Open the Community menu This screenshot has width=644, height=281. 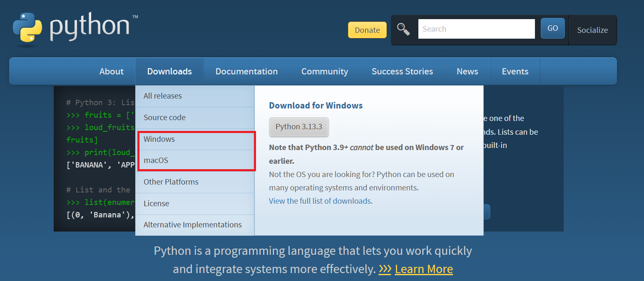(325, 71)
